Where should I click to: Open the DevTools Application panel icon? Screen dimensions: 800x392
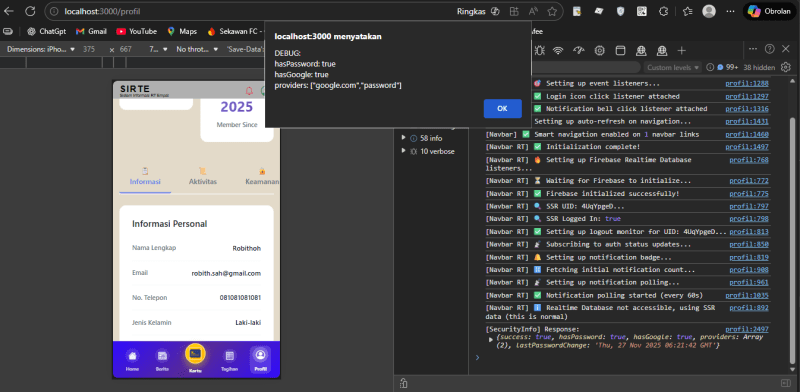[x=620, y=50]
